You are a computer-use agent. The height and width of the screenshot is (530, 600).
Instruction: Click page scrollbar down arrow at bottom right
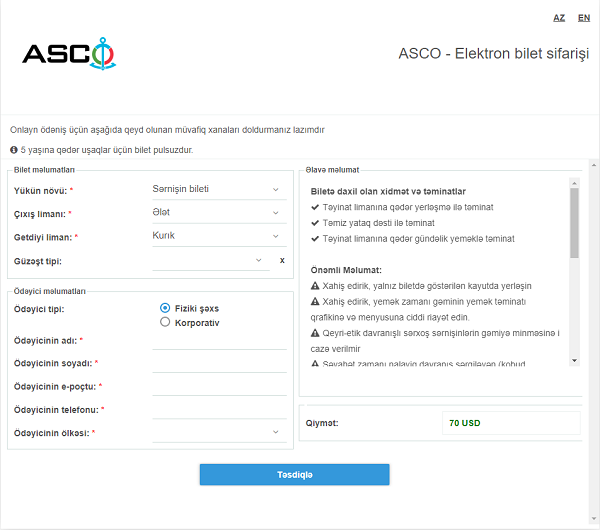tap(594, 519)
